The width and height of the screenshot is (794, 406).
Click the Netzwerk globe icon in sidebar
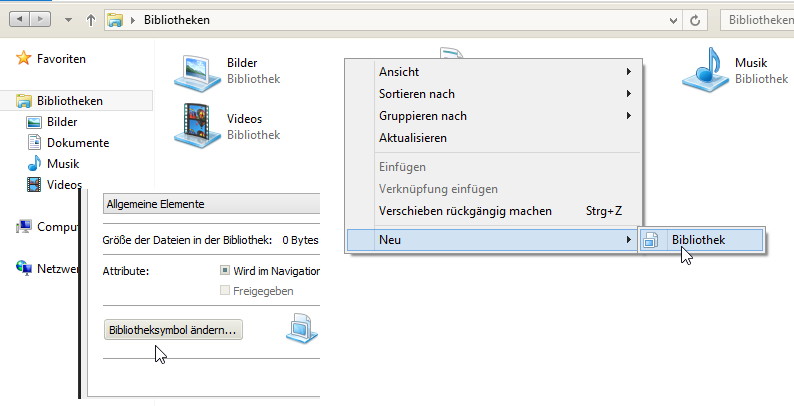(x=23, y=268)
